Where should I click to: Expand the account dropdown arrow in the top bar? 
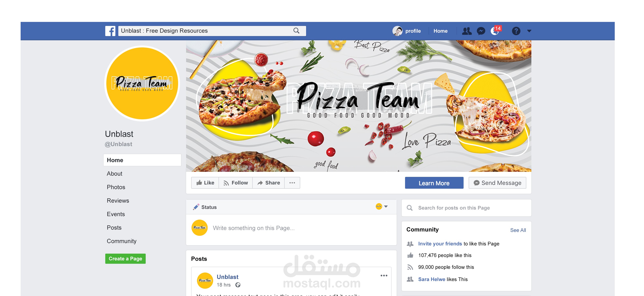[529, 31]
